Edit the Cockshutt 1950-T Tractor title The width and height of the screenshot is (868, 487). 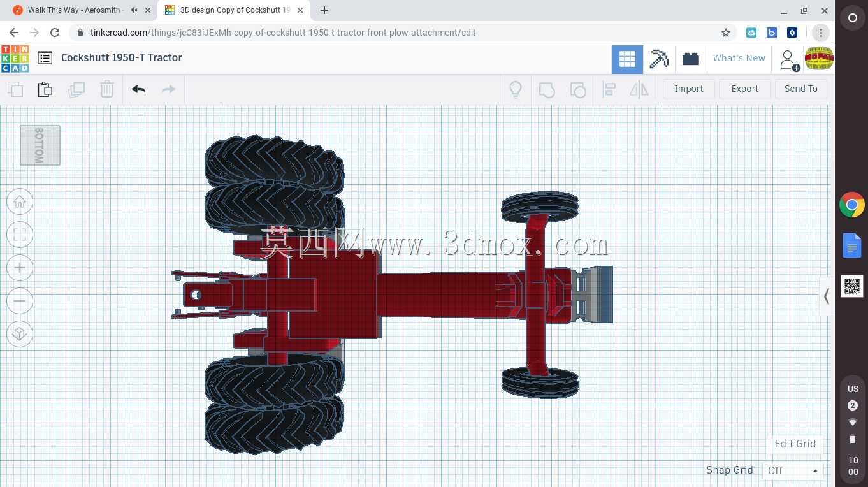[x=122, y=58]
